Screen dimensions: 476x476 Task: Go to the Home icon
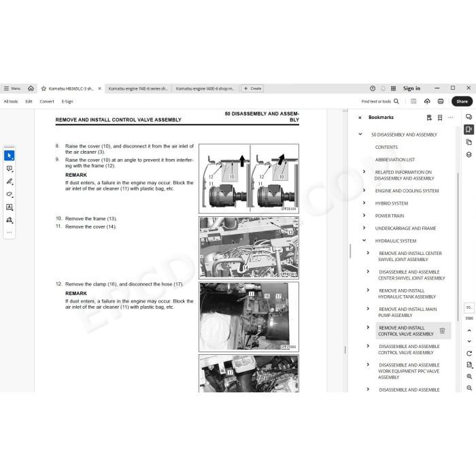coord(31,88)
